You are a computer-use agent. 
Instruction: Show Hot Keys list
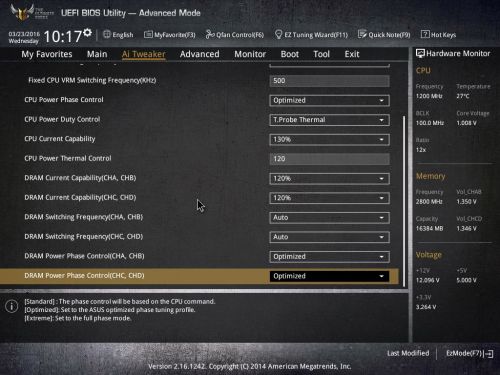pyautogui.click(x=443, y=35)
